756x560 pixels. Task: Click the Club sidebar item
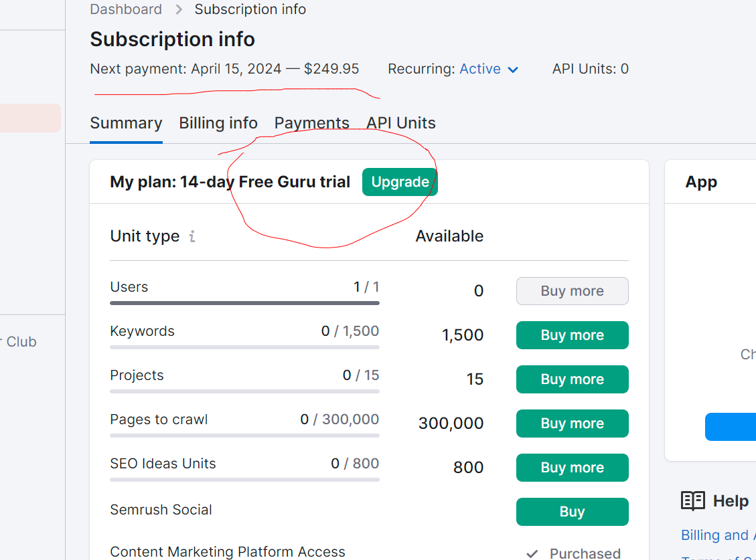tap(19, 342)
